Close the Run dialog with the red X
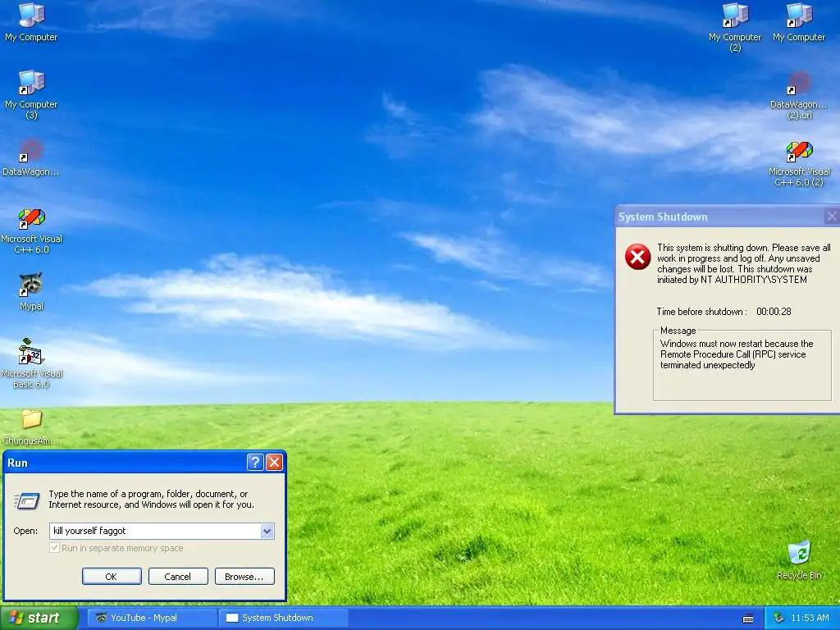Viewport: 840px width, 630px height. [x=274, y=462]
